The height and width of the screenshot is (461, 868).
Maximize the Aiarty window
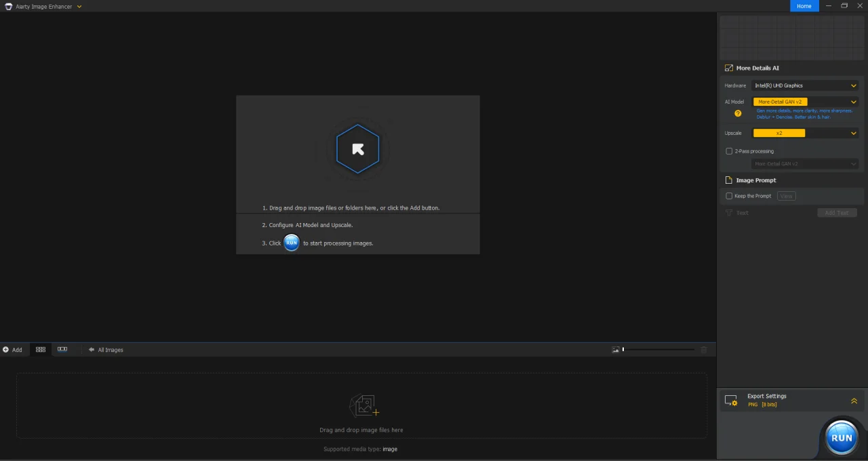(x=844, y=6)
